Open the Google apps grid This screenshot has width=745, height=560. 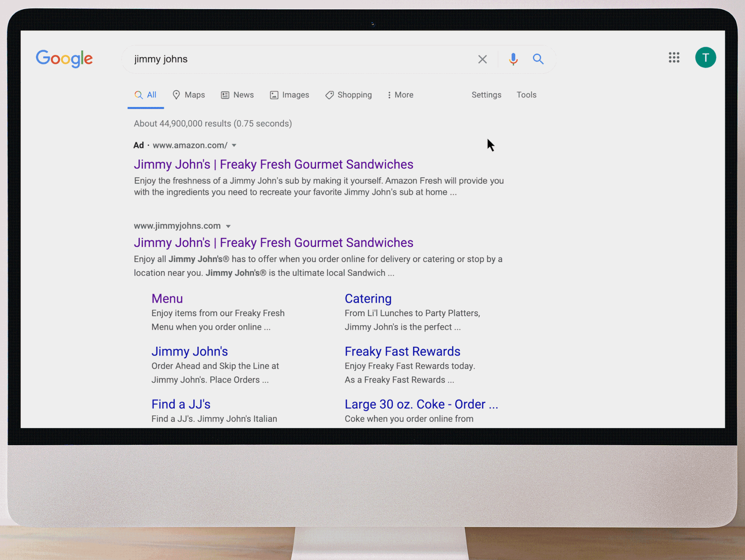[x=674, y=57]
